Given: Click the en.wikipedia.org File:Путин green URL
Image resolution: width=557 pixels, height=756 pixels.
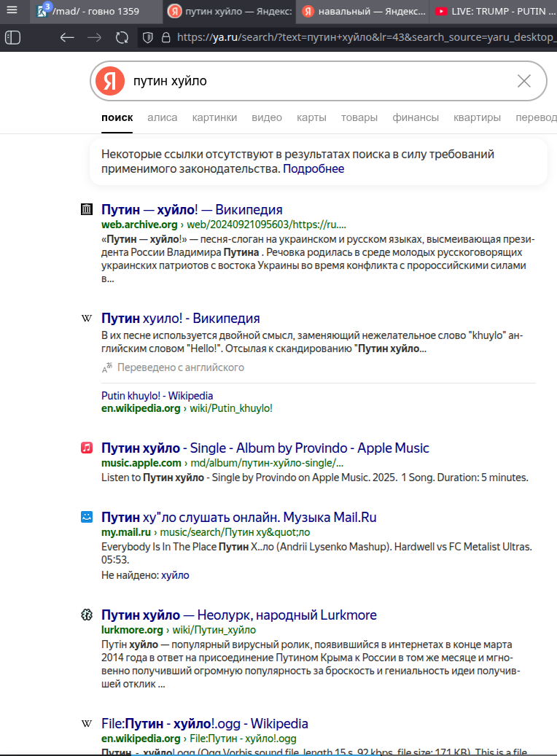Looking at the screenshot, I should pos(199,739).
